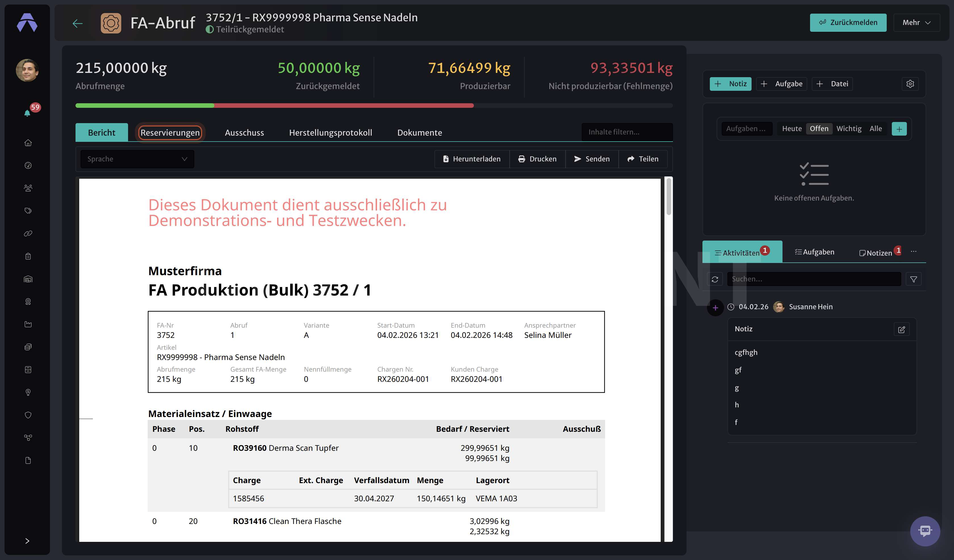954x560 pixels.
Task: Click the Herunterladen button
Action: 472,159
